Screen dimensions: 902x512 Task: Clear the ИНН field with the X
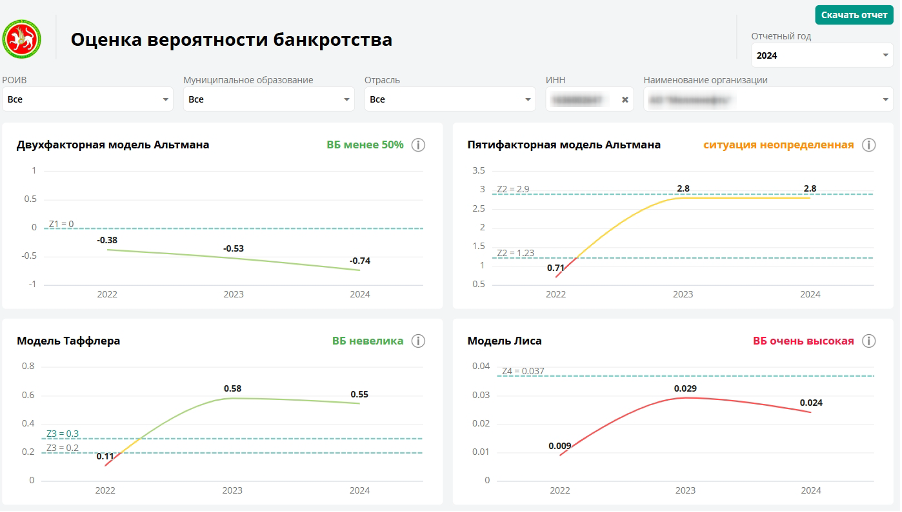[x=626, y=100]
